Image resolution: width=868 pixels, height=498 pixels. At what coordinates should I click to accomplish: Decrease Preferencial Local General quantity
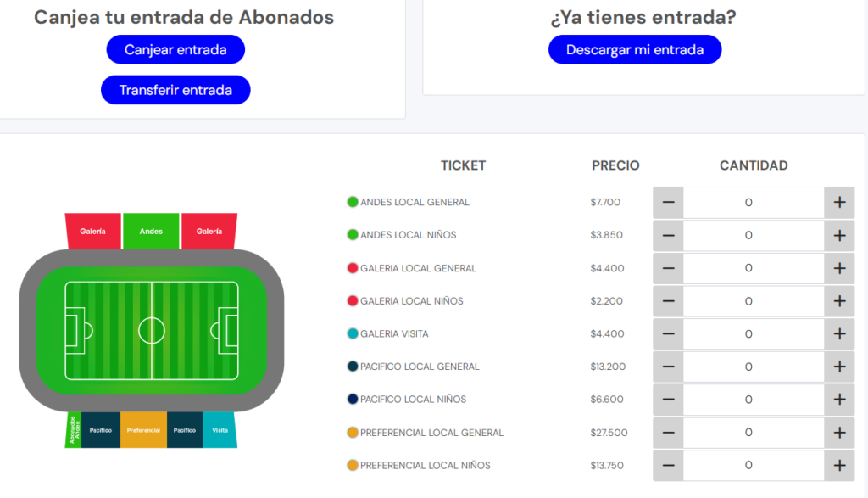(x=668, y=433)
